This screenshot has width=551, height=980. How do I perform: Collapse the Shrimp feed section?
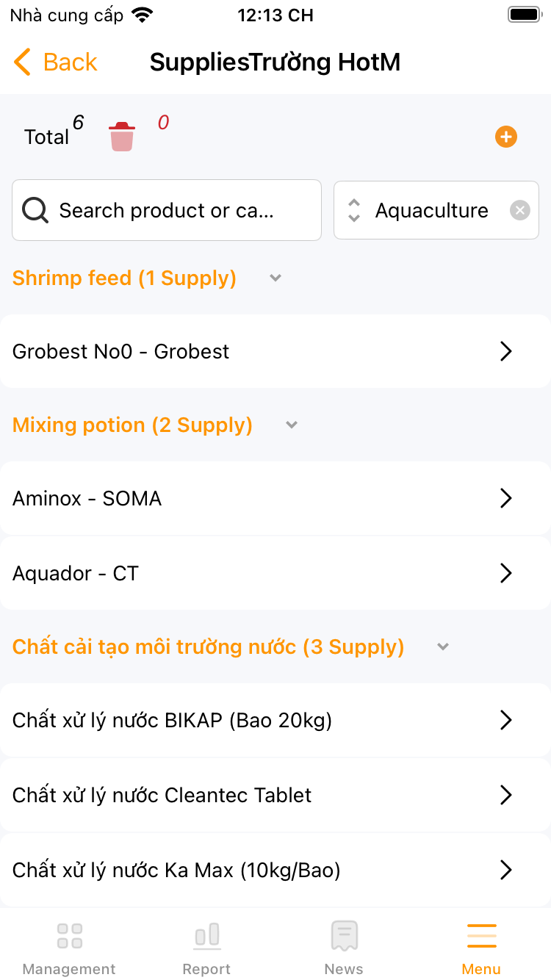coord(275,278)
